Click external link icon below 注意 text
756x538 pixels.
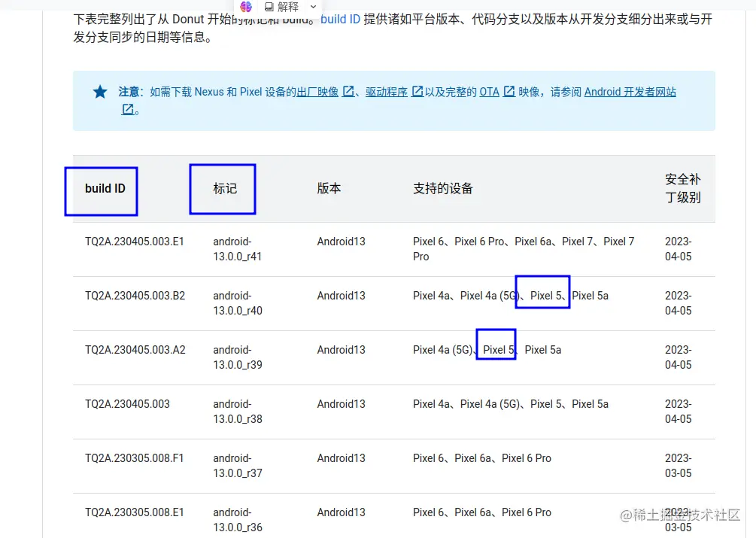click(x=127, y=109)
